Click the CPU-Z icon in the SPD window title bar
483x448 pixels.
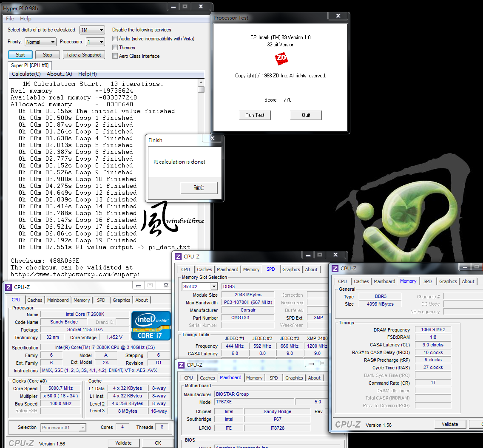(x=179, y=256)
